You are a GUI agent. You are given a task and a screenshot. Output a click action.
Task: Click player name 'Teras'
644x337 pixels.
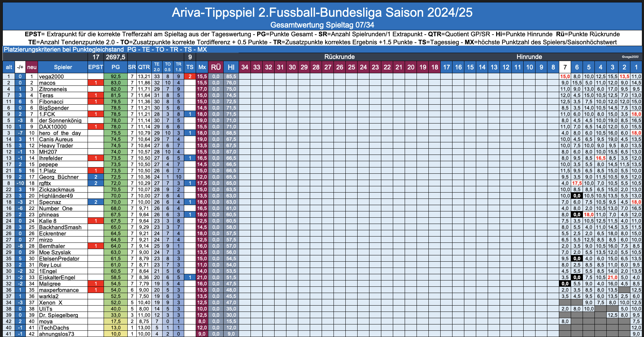(x=46, y=95)
